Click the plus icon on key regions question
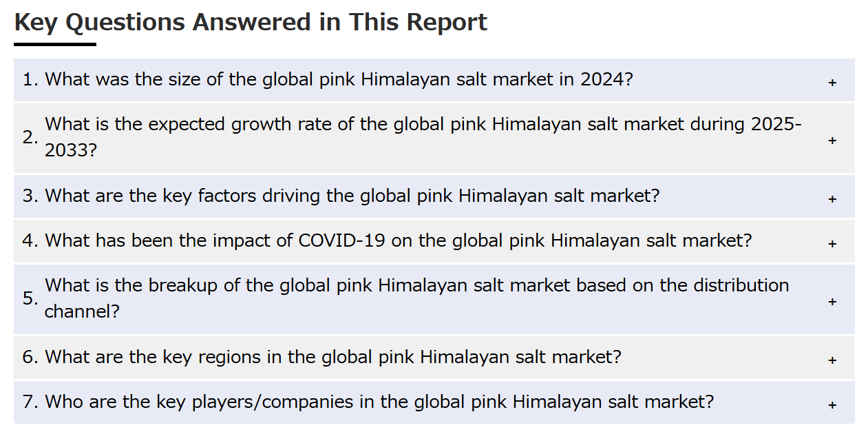Image resolution: width=868 pixels, height=432 pixels. pyautogui.click(x=832, y=360)
